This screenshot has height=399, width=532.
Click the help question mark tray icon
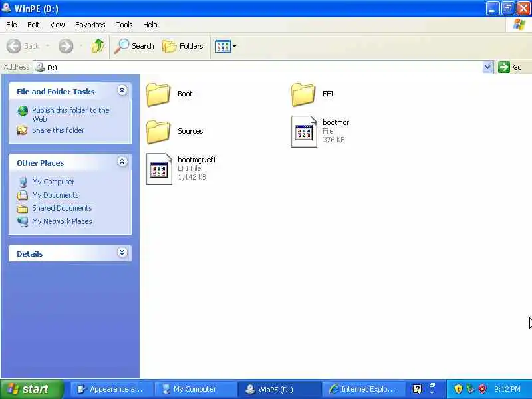(x=417, y=389)
